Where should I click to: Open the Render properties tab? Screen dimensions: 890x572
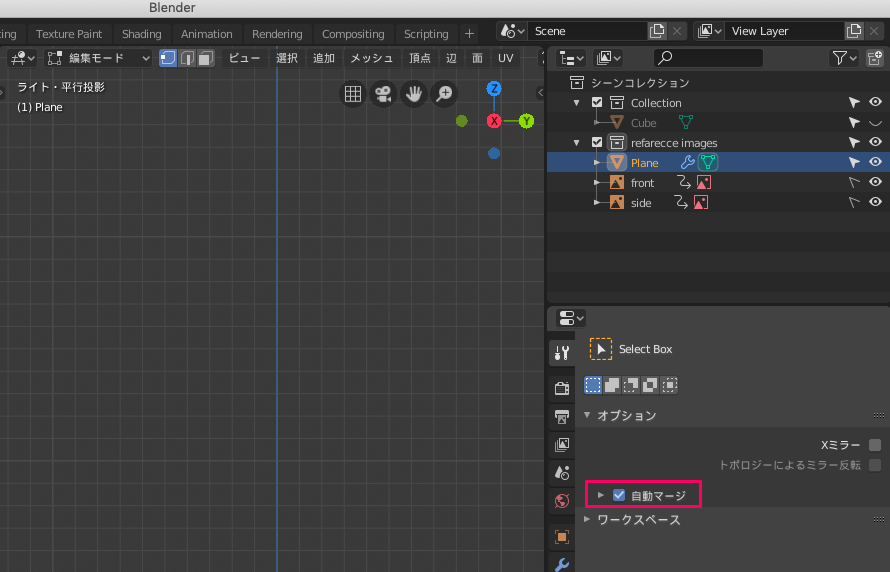[562, 388]
